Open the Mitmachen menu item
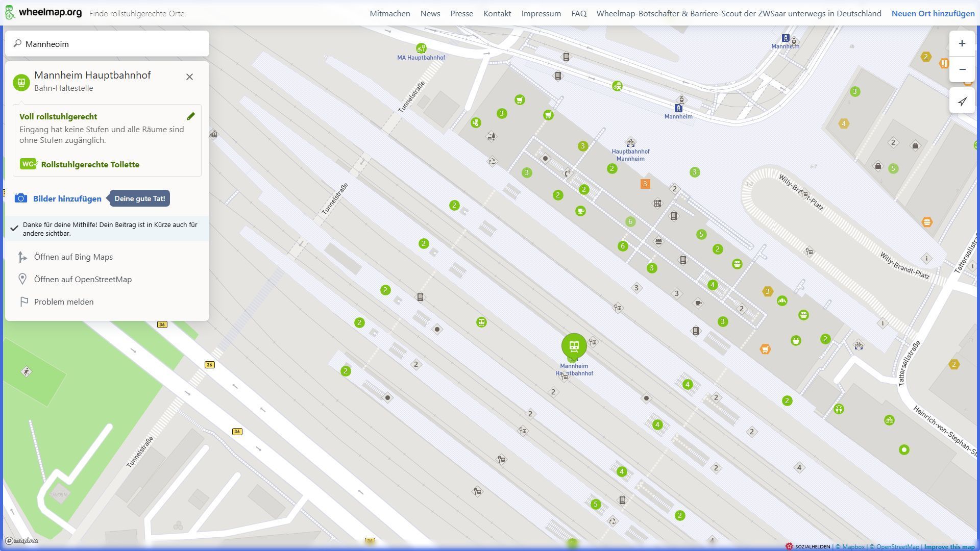Screen dimensions: 980x551 [390, 14]
